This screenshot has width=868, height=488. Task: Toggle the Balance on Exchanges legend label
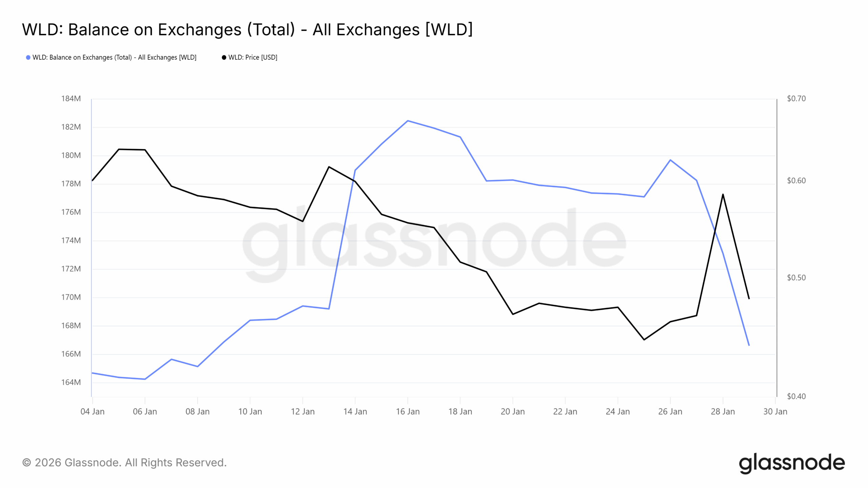[114, 58]
